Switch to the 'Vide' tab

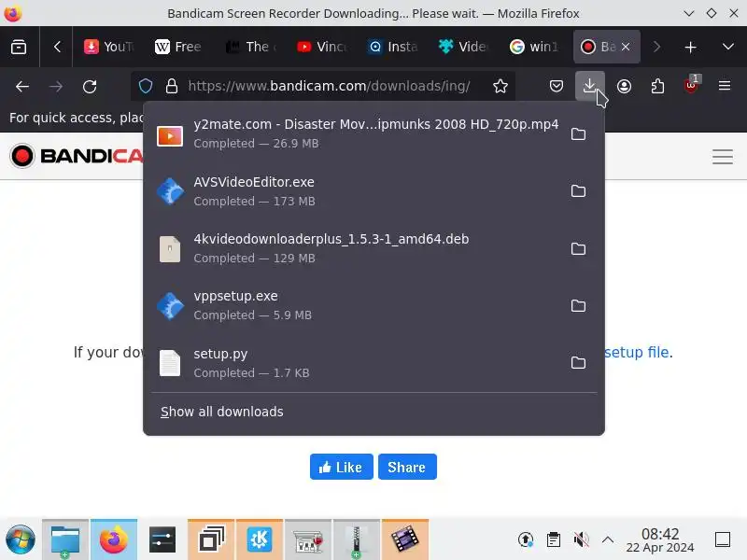(x=463, y=47)
